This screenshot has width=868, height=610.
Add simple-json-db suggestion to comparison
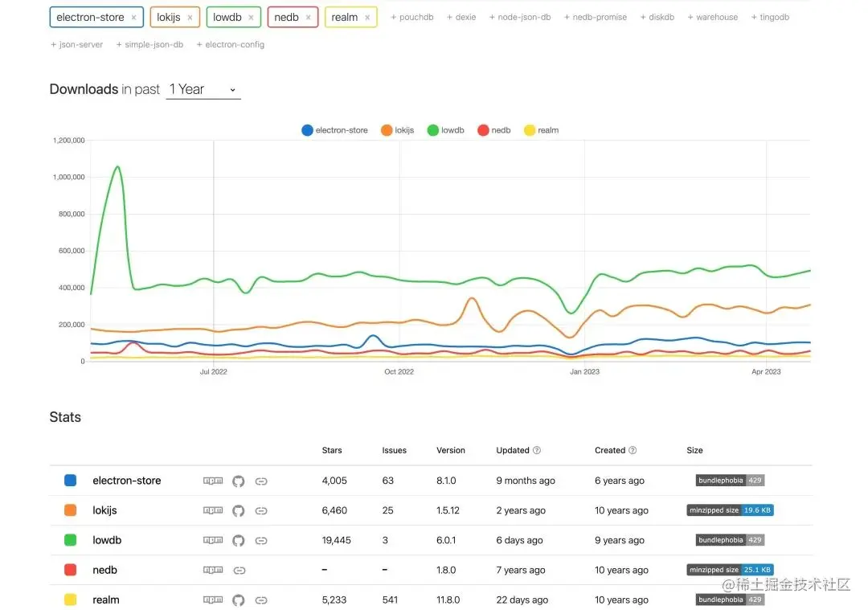click(x=149, y=44)
